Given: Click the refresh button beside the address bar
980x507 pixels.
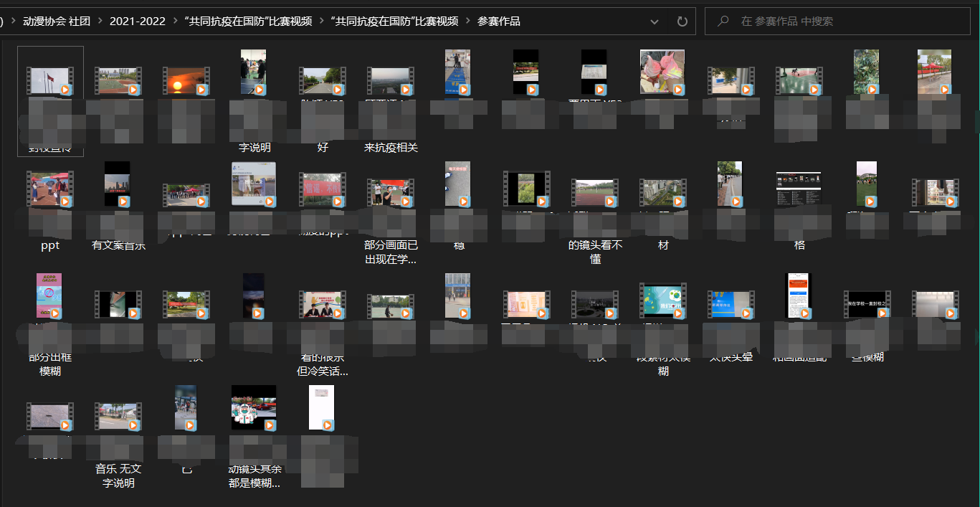Looking at the screenshot, I should point(682,22).
